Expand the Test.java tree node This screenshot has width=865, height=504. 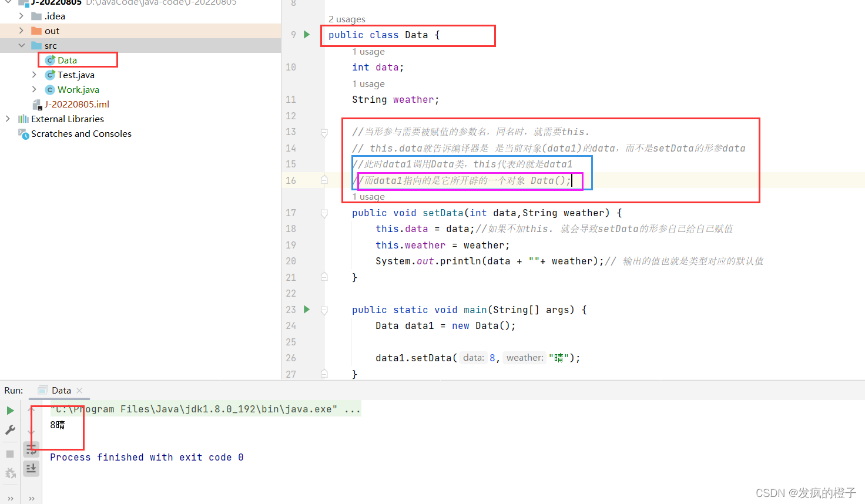pos(34,75)
